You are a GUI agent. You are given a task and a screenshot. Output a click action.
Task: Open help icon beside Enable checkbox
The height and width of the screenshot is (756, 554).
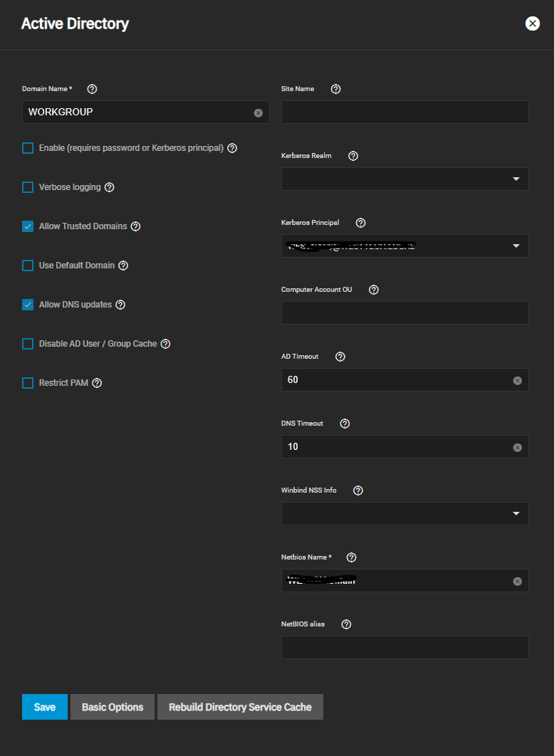coord(232,148)
